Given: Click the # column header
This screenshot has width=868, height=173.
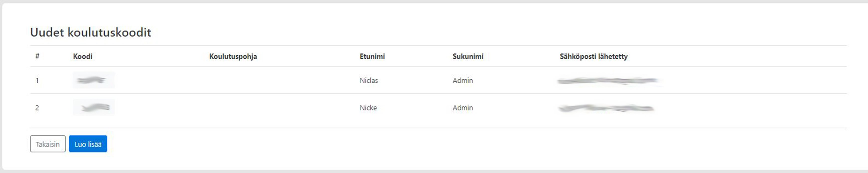Looking at the screenshot, I should coord(37,56).
